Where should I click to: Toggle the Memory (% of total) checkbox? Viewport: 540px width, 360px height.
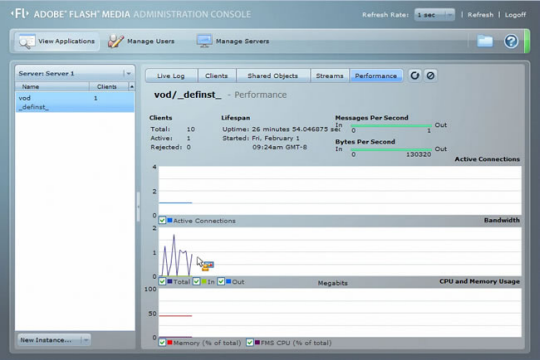point(162,342)
